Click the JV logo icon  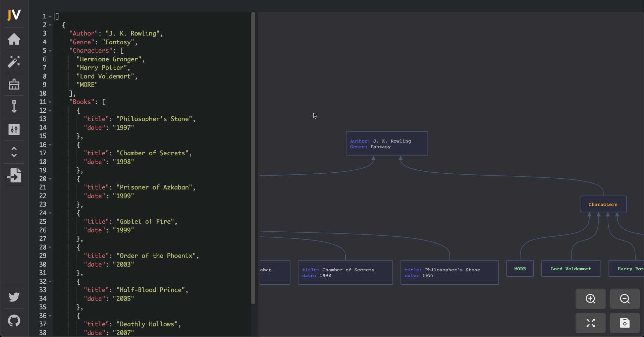point(14,15)
